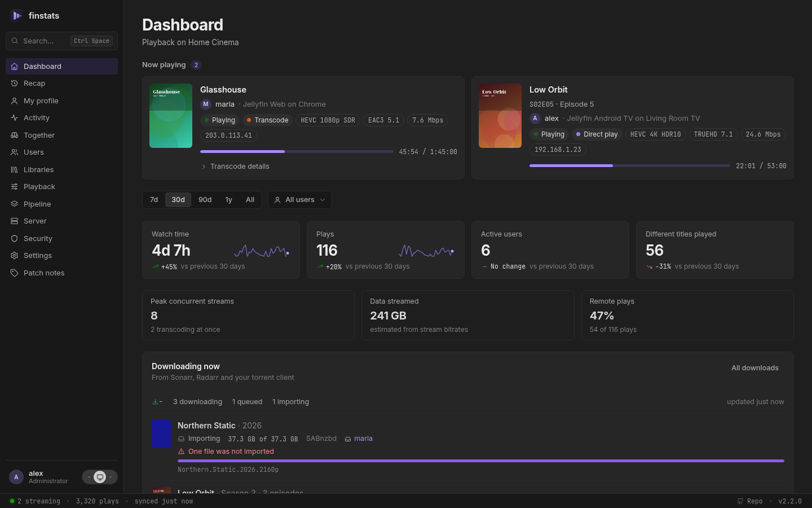Switch to the 90d time range
This screenshot has width=812, height=508.
pos(205,200)
